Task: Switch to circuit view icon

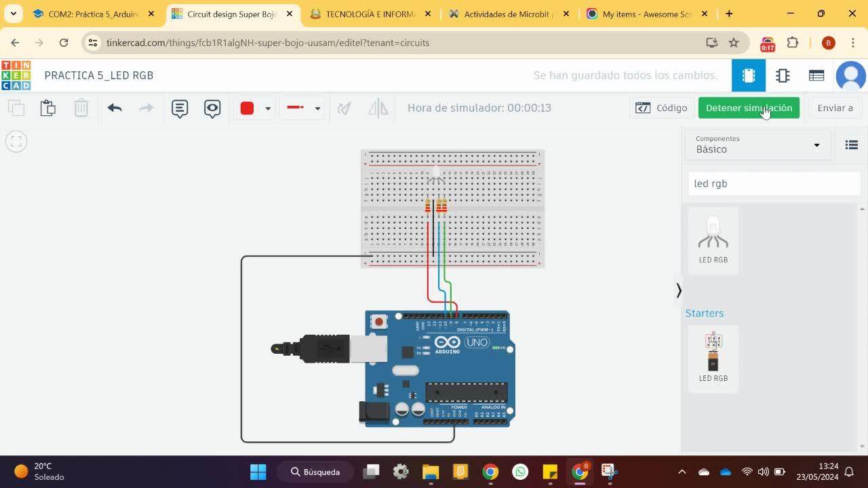Action: (x=749, y=75)
